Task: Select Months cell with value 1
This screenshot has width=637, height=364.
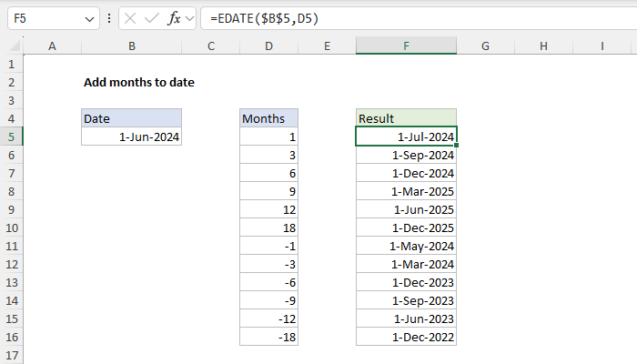Action: (269, 136)
